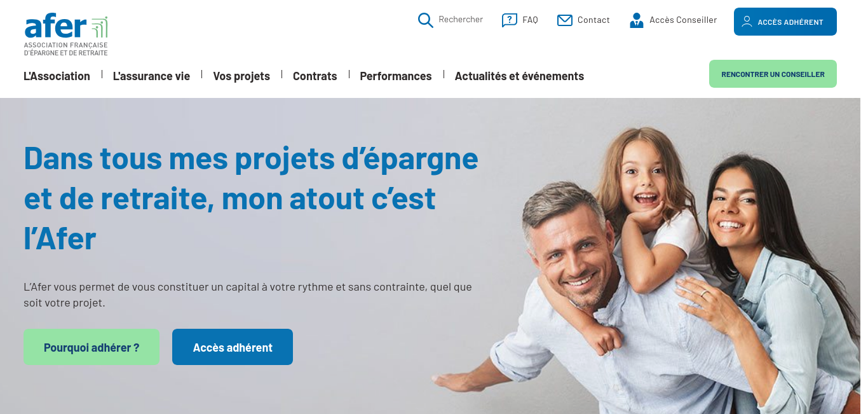Image resolution: width=868 pixels, height=414 pixels.
Task: Click the FAQ question mark icon
Action: coord(510,20)
